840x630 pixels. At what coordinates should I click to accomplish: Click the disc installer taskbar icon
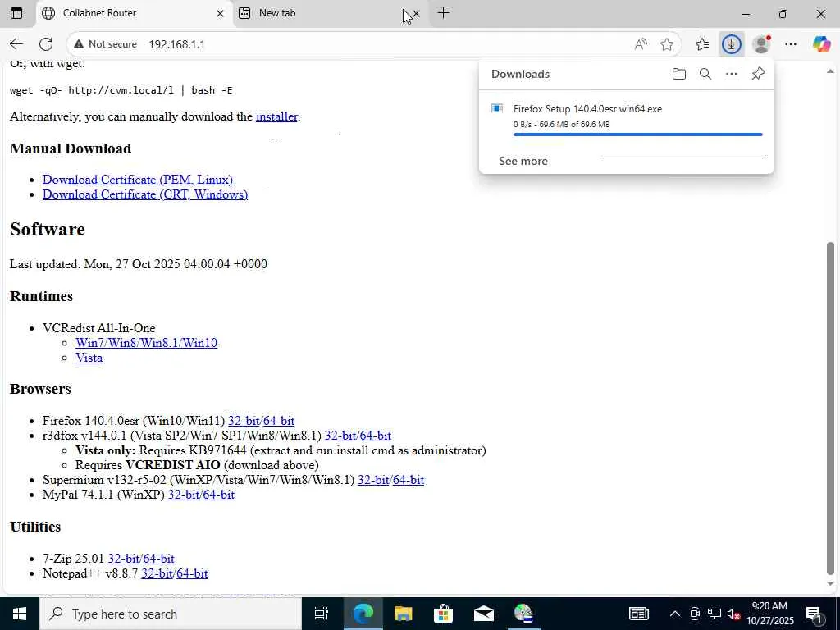coord(523,614)
